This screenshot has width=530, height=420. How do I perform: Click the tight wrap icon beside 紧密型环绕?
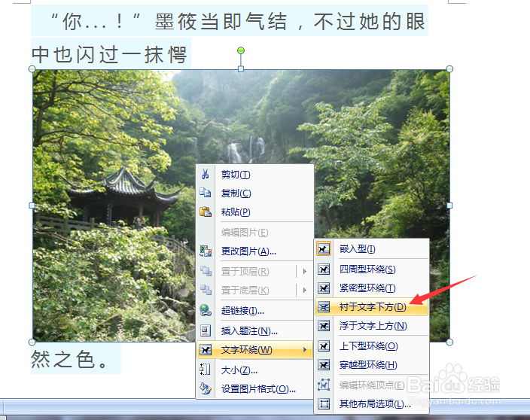[324, 288]
